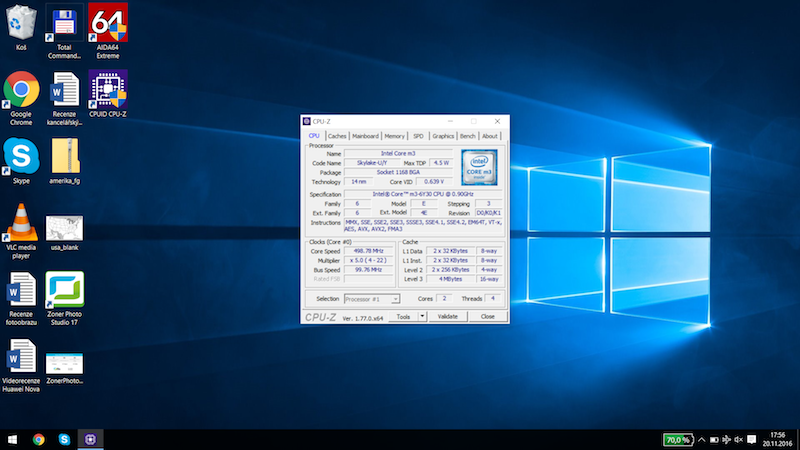Open Recenze fotoobrazu Word document
The width and height of the screenshot is (800, 450).
[x=21, y=298]
